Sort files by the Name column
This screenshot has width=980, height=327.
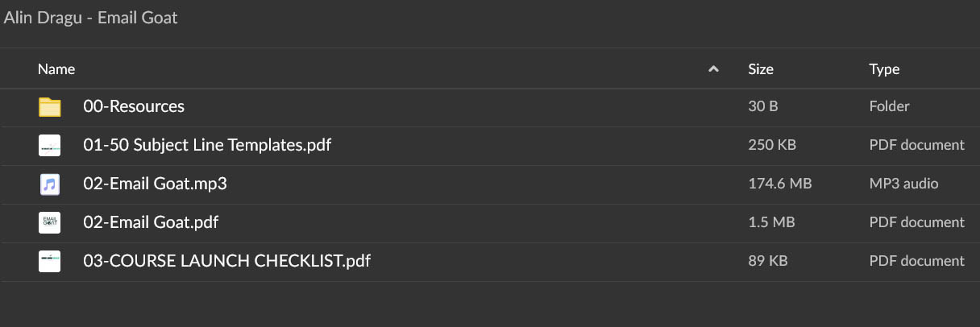(56, 69)
